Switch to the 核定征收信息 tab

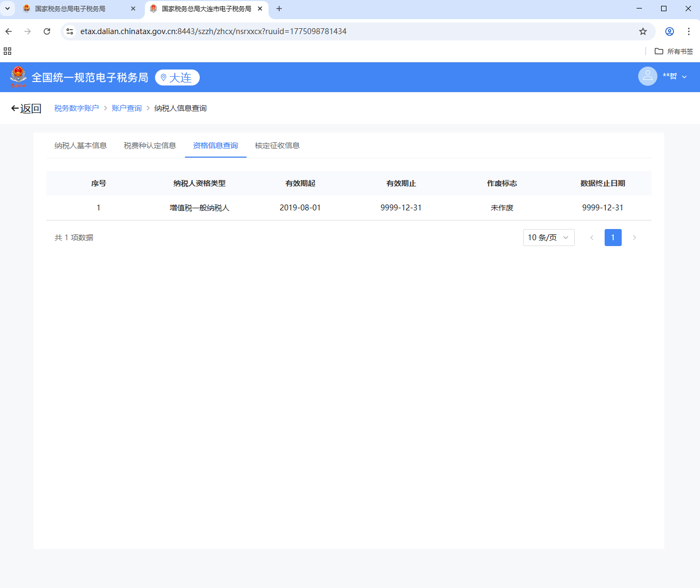(x=277, y=145)
